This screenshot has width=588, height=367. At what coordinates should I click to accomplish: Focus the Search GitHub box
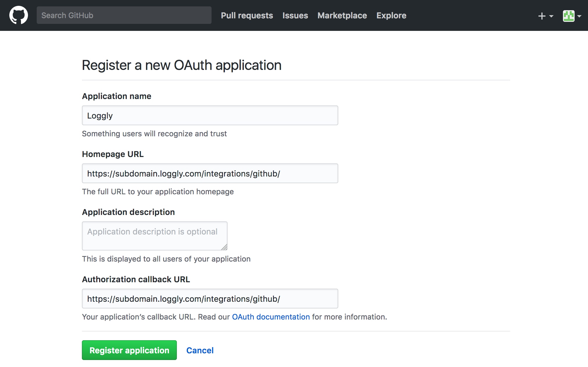click(x=124, y=15)
